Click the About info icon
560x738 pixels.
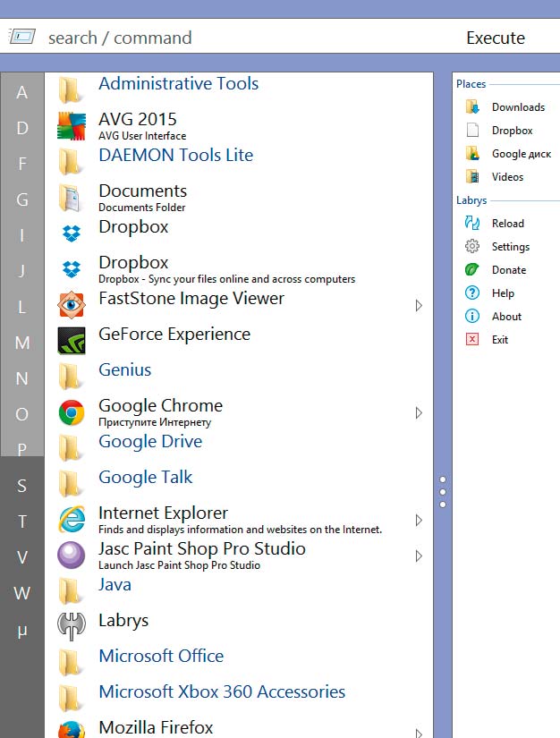point(472,316)
